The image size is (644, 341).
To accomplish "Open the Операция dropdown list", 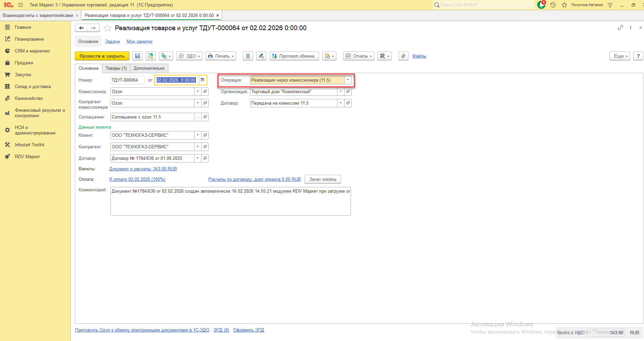I will [x=348, y=80].
